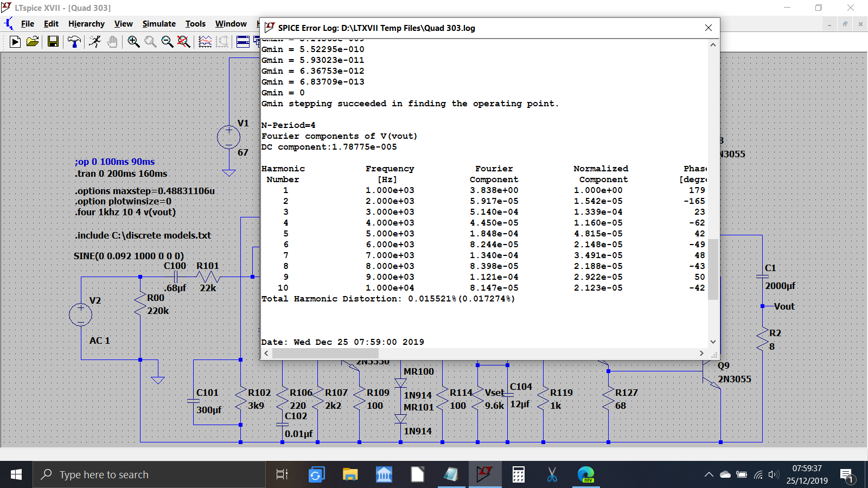868x488 pixels.
Task: Click the error log horizontal scroll right arrow
Action: pos(701,353)
